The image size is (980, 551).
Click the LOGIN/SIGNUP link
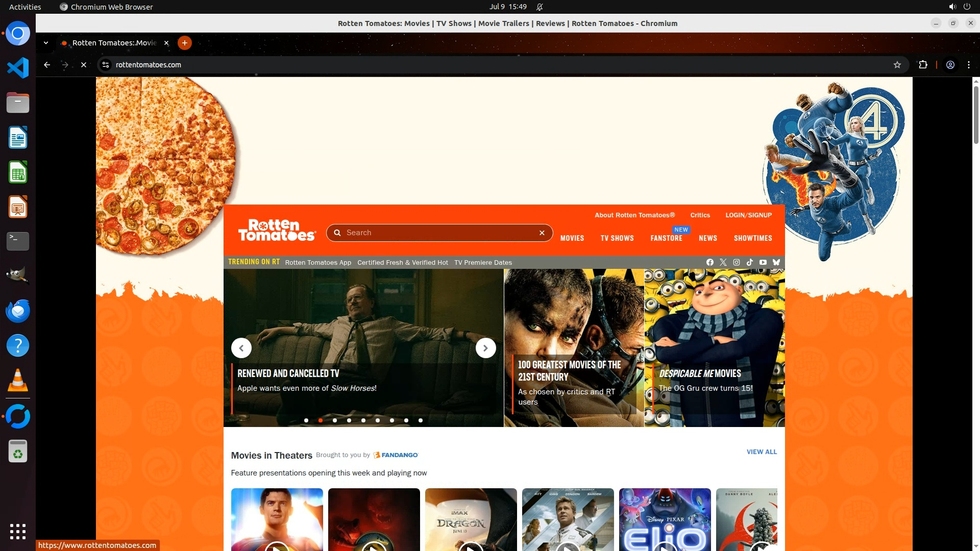tap(748, 215)
